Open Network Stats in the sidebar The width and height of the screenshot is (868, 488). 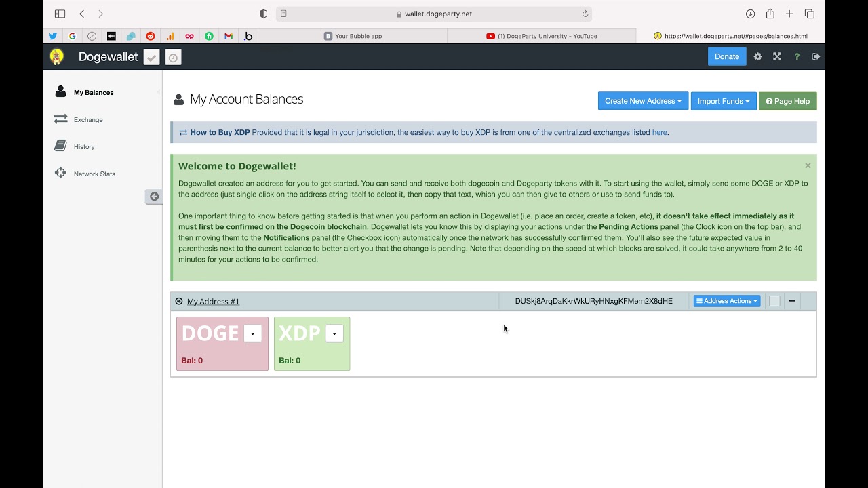pyautogui.click(x=94, y=174)
